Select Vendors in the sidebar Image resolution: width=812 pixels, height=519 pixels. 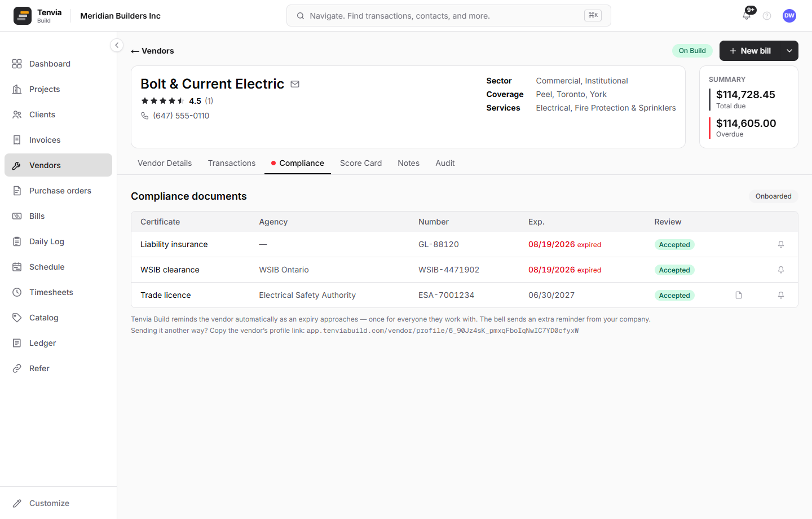coord(58,165)
